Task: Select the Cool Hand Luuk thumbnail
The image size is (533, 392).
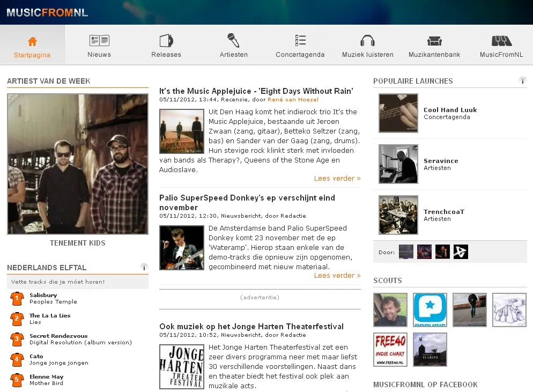Action: pos(398,113)
